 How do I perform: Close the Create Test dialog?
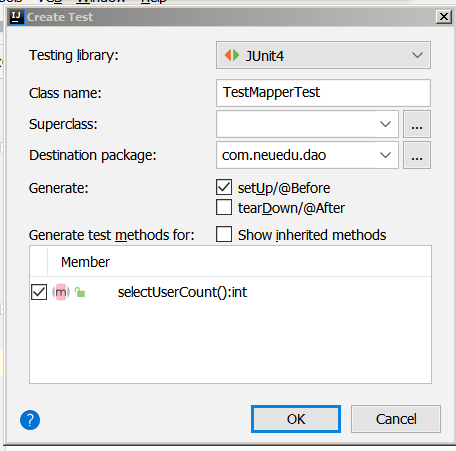click(x=444, y=17)
